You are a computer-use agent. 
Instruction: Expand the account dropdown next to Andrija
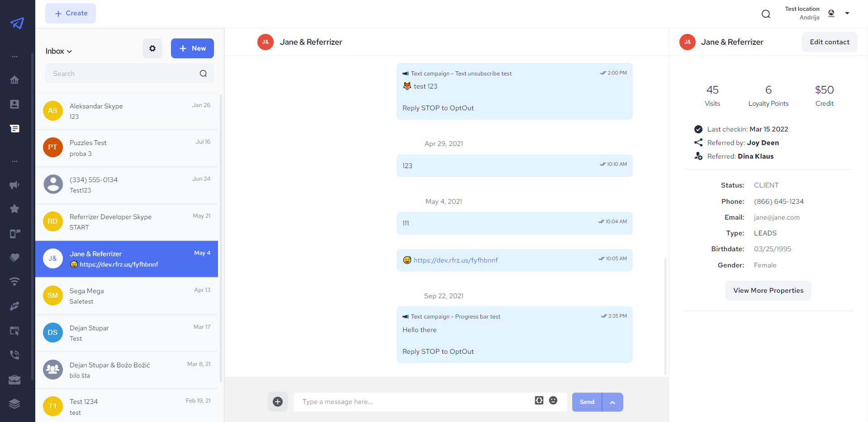(848, 14)
